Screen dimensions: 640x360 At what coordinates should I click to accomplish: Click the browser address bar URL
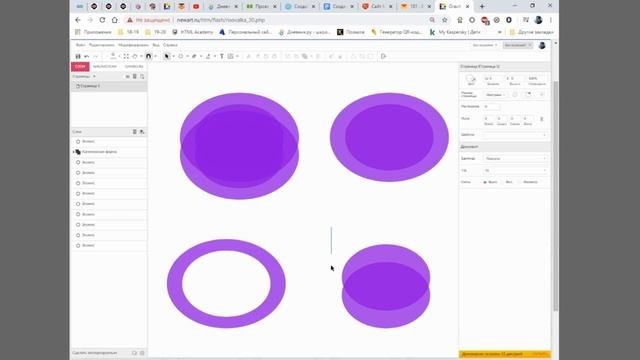221,20
